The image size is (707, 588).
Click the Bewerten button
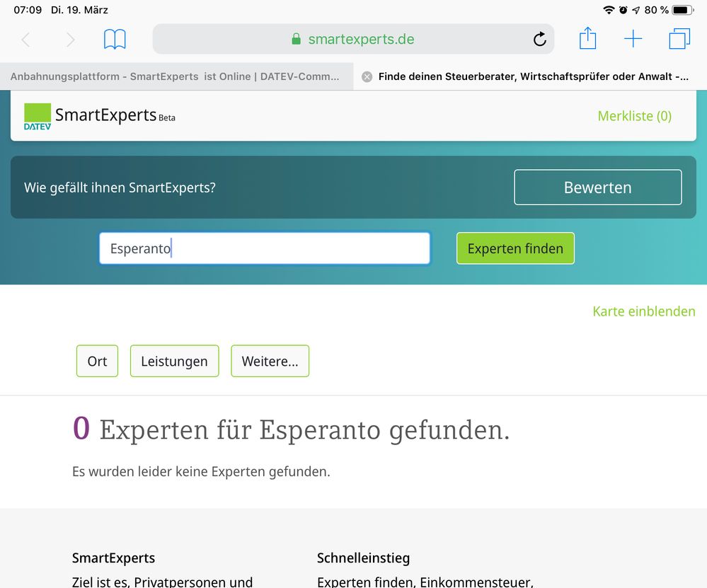pyautogui.click(x=598, y=187)
